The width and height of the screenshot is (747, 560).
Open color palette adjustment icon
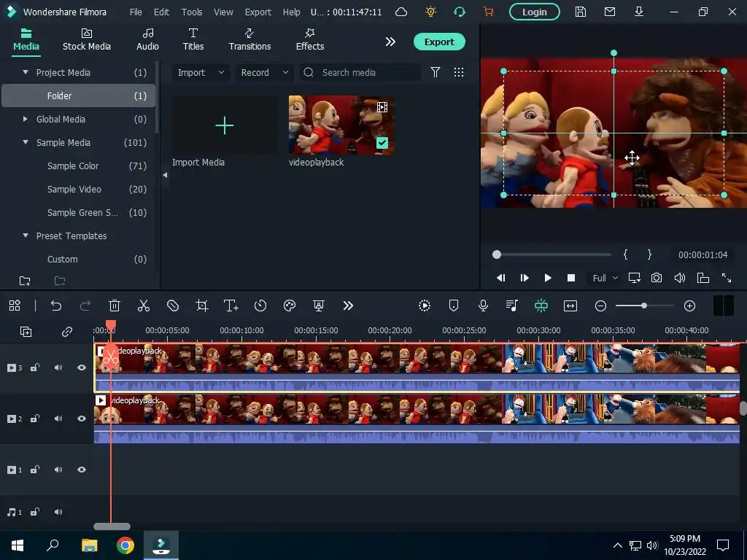pyautogui.click(x=290, y=306)
